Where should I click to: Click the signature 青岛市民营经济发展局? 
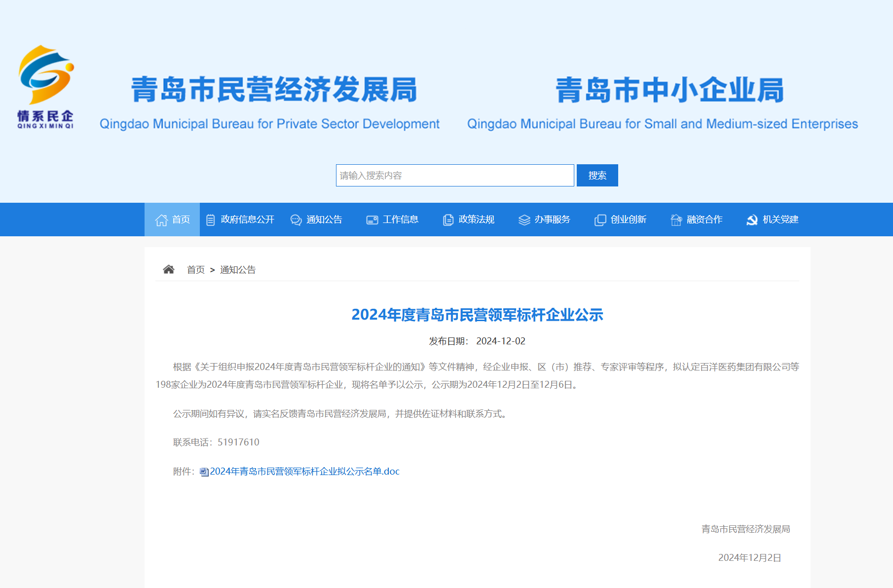coord(746,529)
